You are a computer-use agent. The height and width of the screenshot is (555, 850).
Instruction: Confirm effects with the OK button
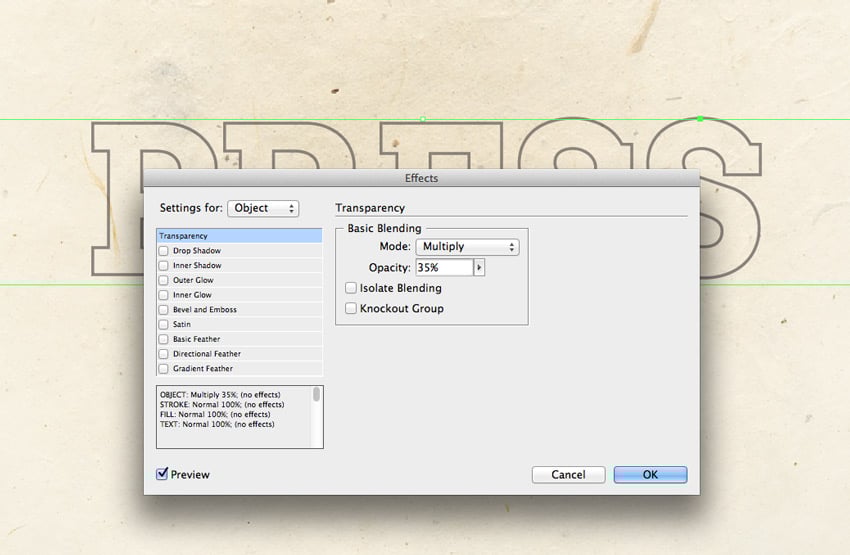[x=650, y=475]
